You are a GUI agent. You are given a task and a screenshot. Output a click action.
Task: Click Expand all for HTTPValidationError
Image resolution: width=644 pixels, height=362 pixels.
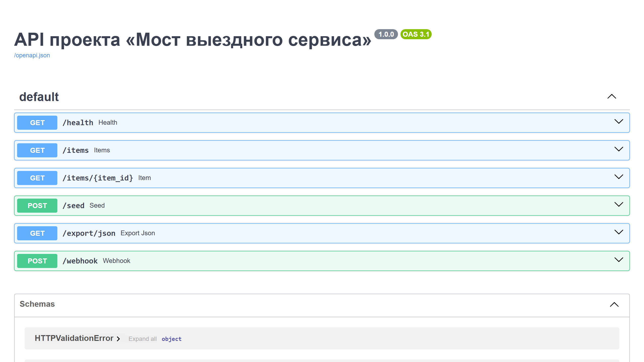(x=143, y=339)
